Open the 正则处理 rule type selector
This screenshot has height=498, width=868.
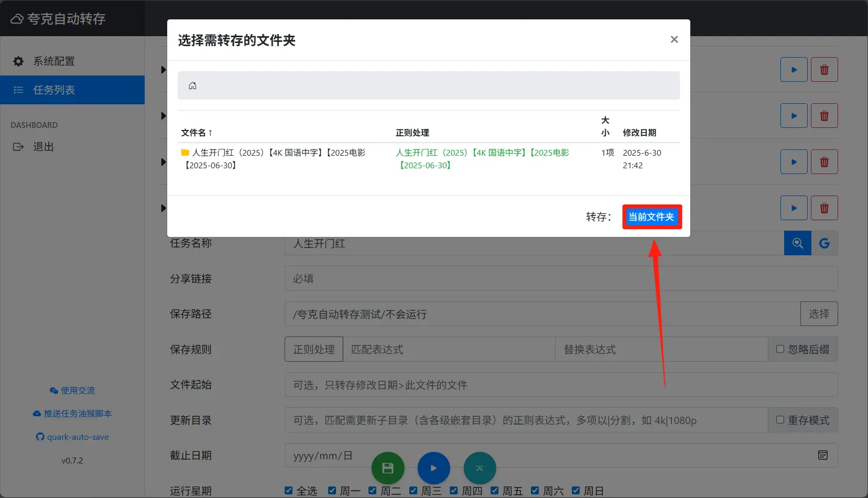pos(313,349)
